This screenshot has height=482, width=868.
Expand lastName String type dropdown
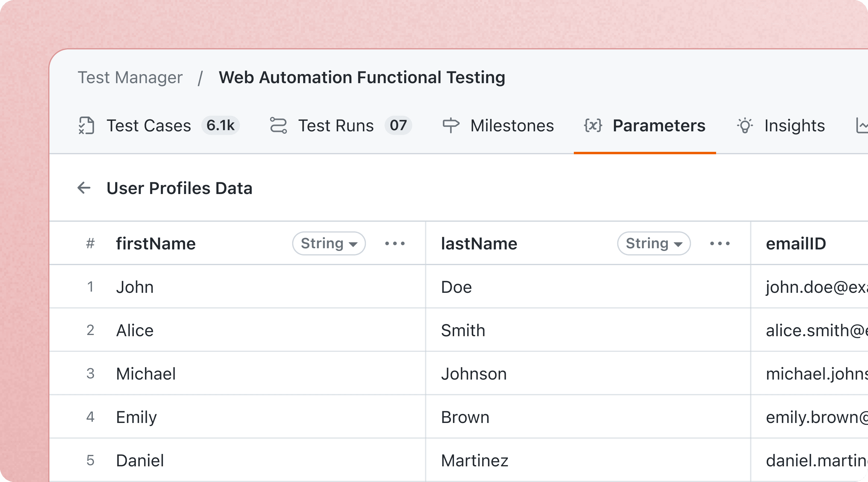654,243
